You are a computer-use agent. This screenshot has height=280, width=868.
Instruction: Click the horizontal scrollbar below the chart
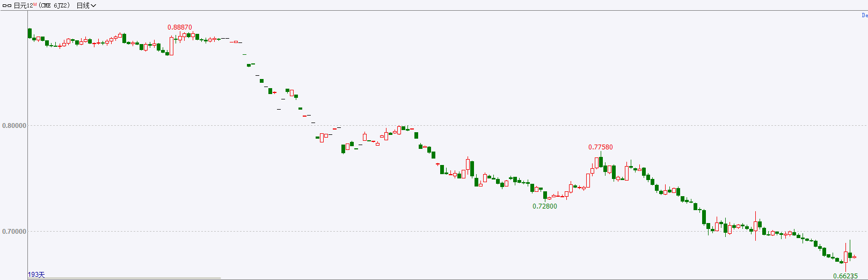[x=125, y=278]
